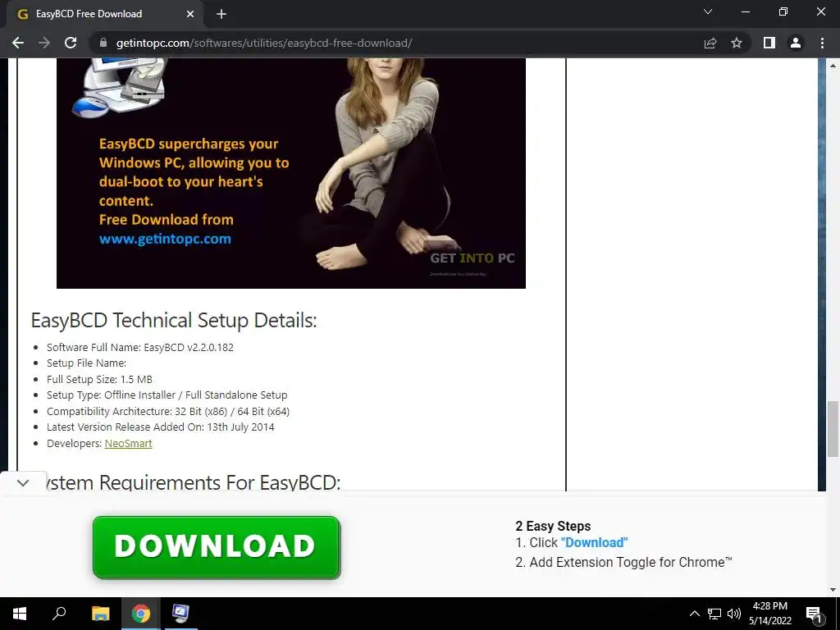Open a new browser tab
The height and width of the screenshot is (630, 840).
coord(221,14)
